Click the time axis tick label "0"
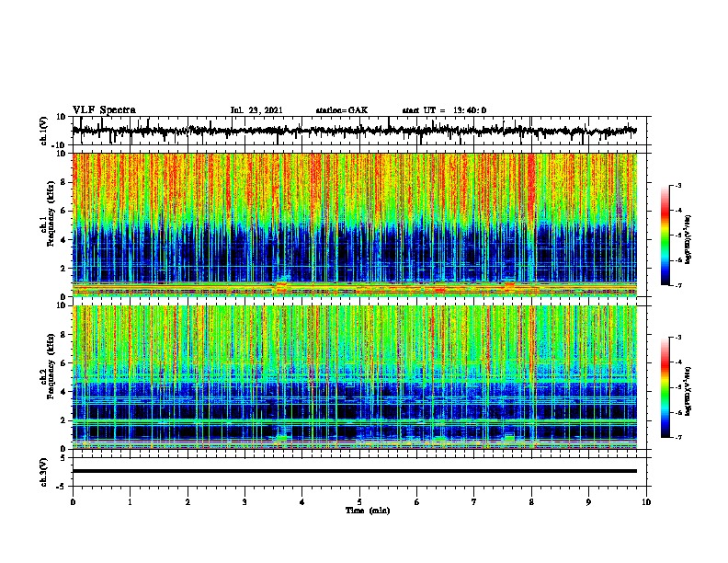This screenshot has height=563, width=728. (x=73, y=502)
